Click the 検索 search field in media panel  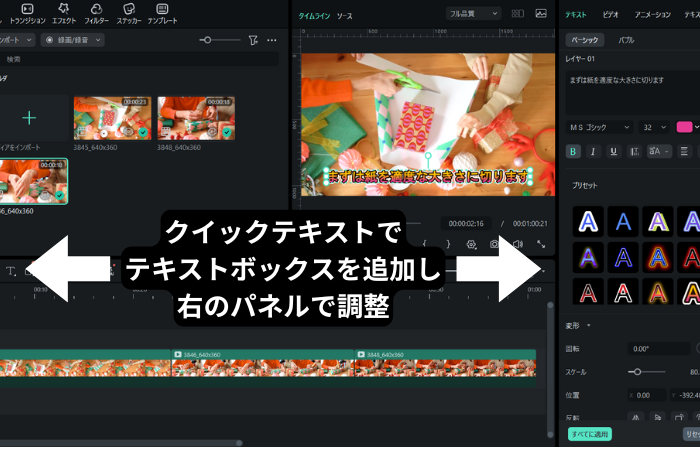coord(139,59)
